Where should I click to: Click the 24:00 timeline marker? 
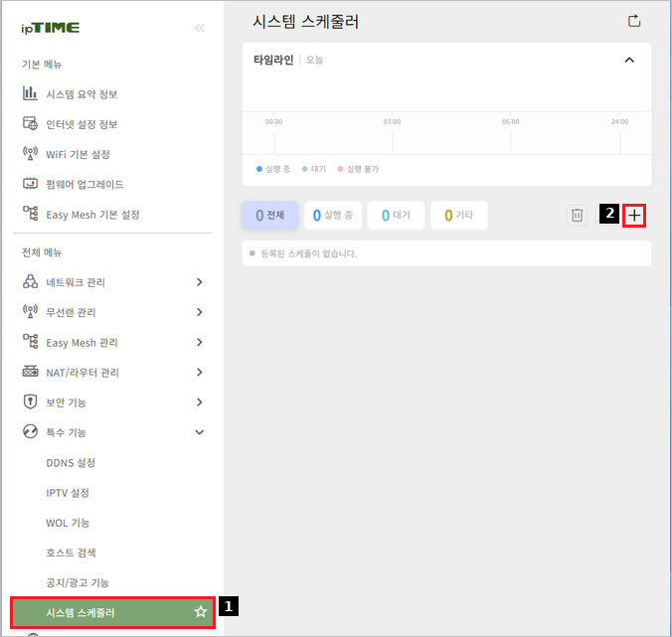[x=619, y=121]
